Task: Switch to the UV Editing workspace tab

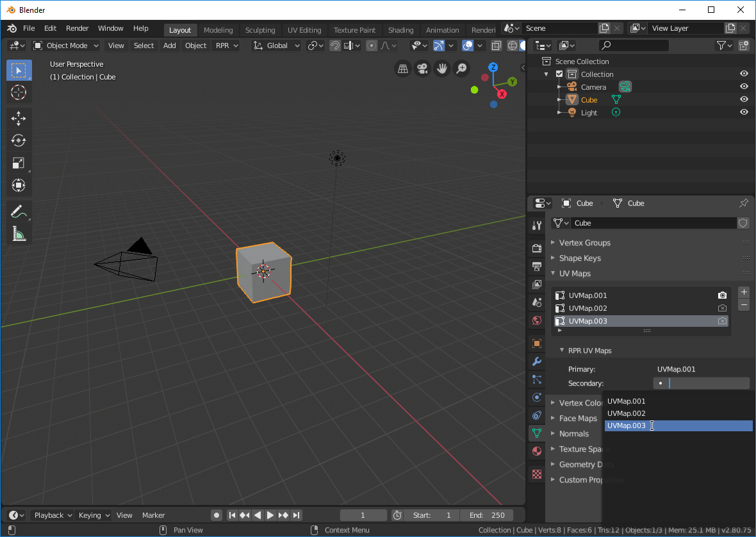Action: (304, 30)
